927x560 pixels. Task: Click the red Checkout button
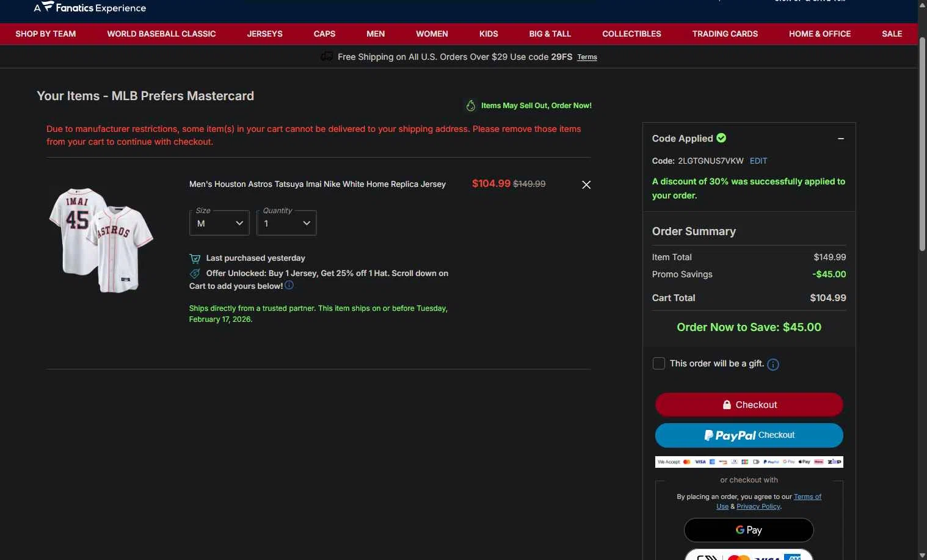pyautogui.click(x=749, y=405)
